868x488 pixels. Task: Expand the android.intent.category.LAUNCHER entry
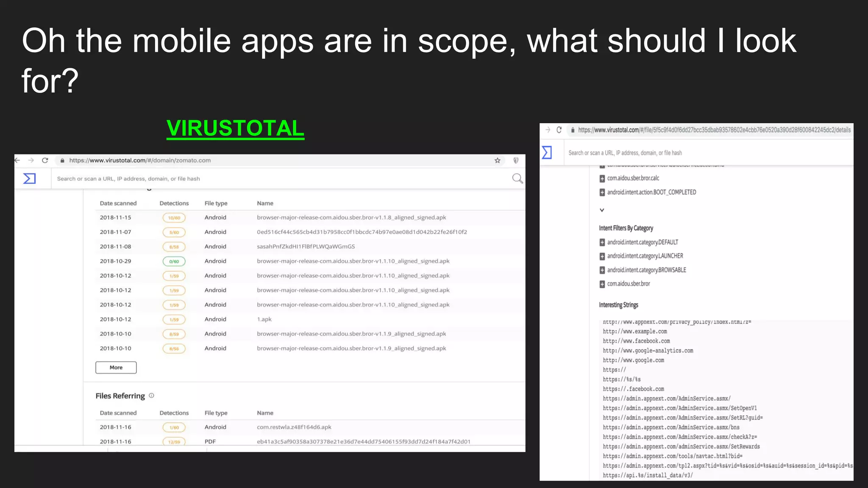(602, 256)
